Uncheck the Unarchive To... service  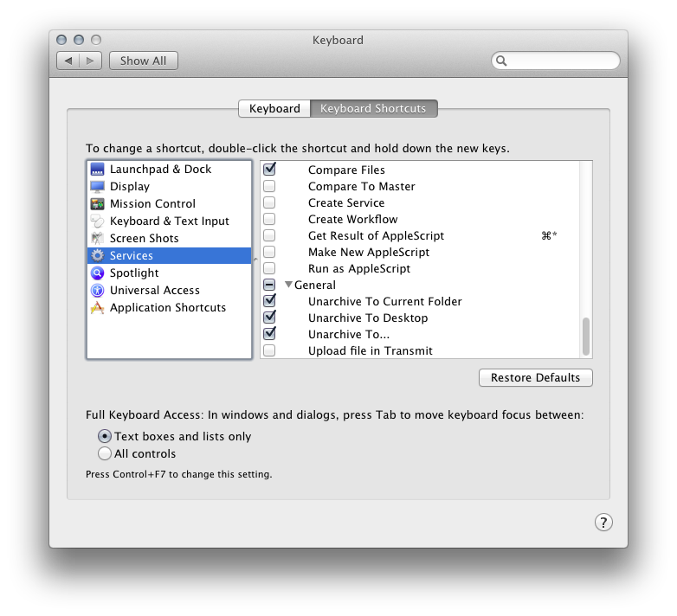pyautogui.click(x=269, y=333)
